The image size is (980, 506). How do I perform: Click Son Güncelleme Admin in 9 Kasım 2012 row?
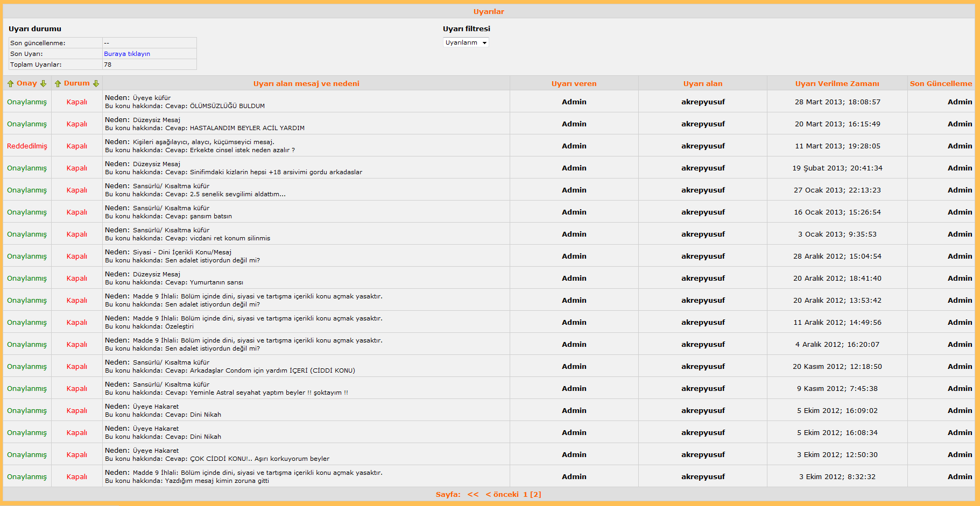pyautogui.click(x=960, y=388)
